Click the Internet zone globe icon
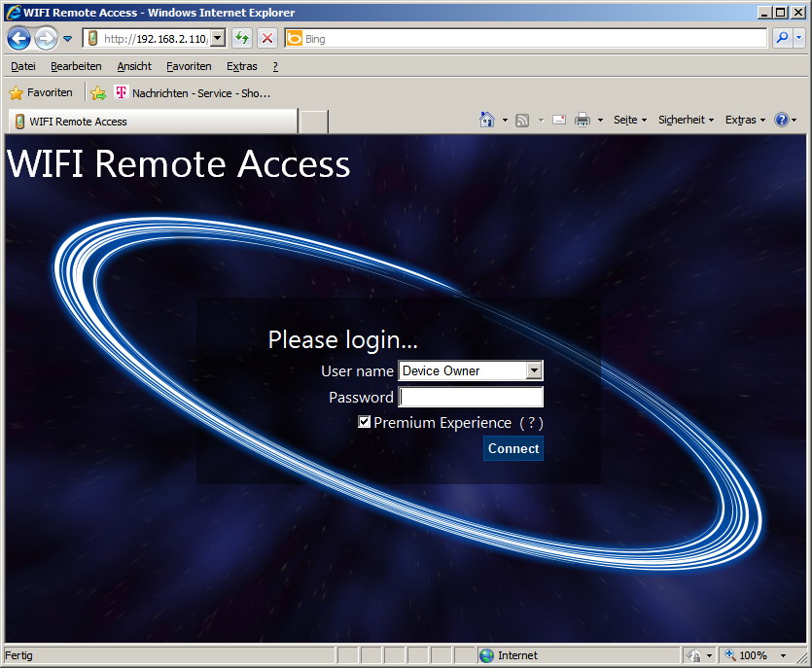 [x=487, y=655]
